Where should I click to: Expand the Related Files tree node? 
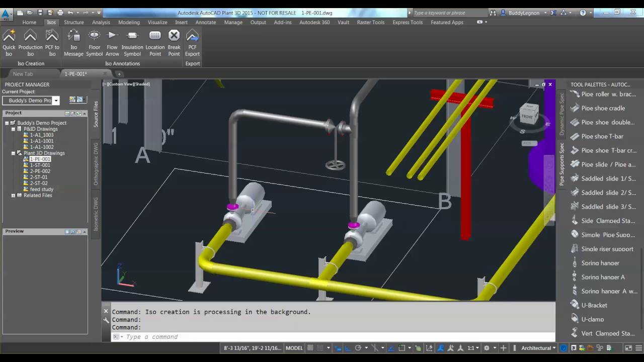[13, 195]
